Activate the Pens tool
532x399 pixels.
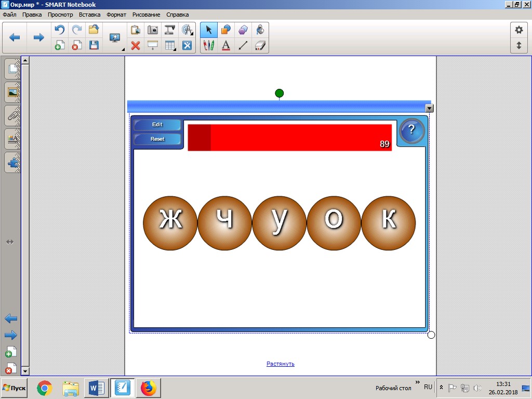pos(209,46)
